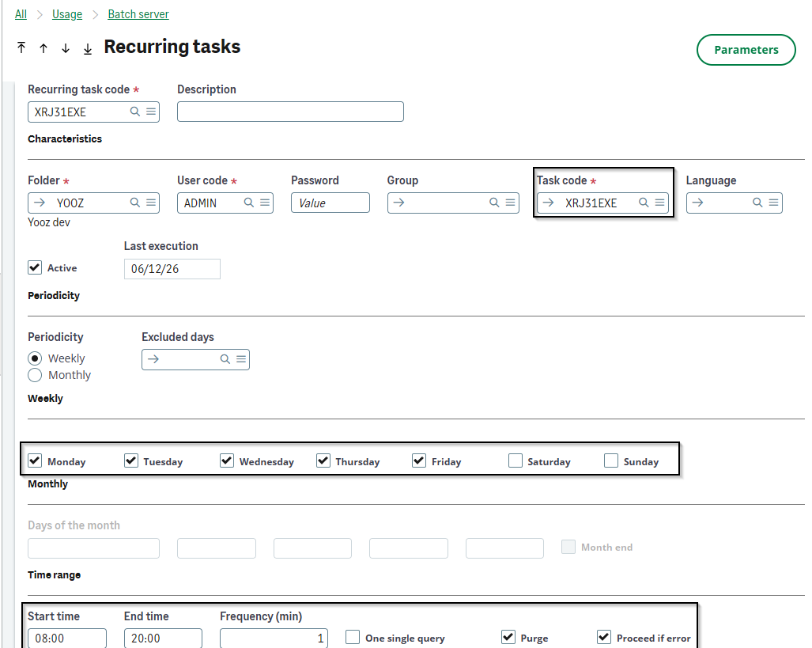
Task: Search icon in Group field
Action: (495, 203)
